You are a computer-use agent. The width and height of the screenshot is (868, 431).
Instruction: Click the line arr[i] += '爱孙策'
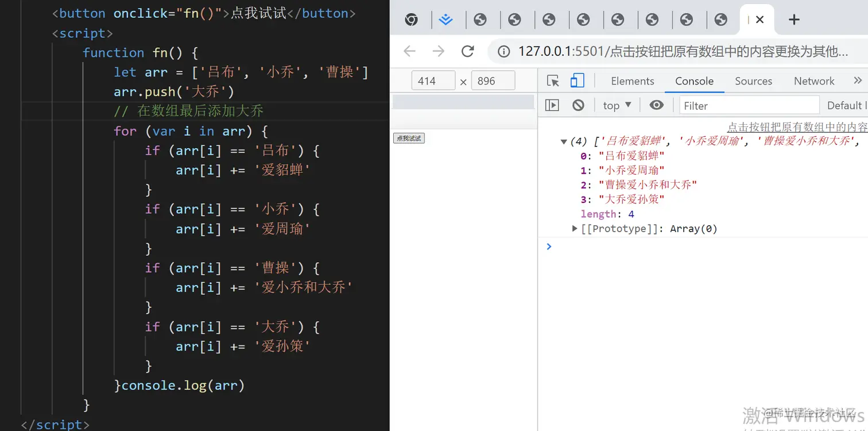(x=243, y=347)
